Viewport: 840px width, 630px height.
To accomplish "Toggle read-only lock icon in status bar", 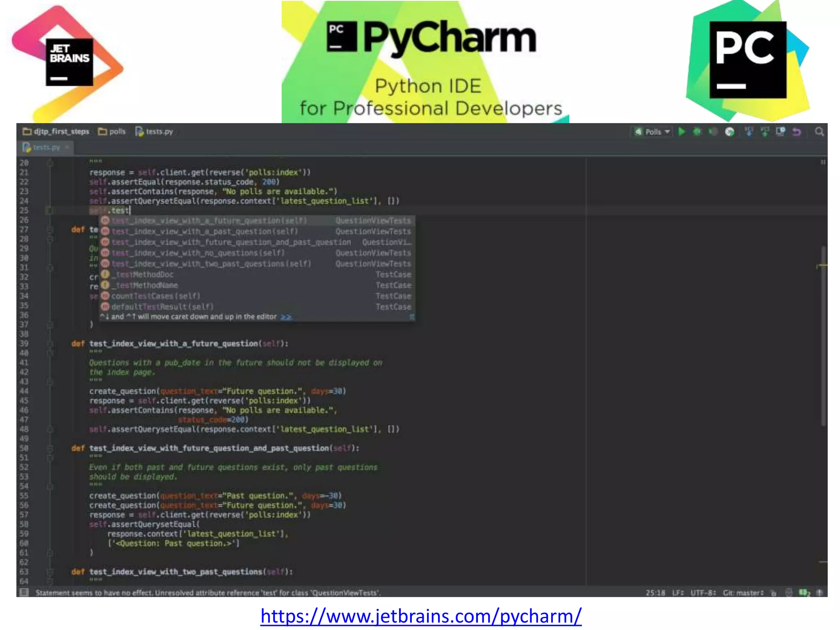I will click(x=774, y=593).
